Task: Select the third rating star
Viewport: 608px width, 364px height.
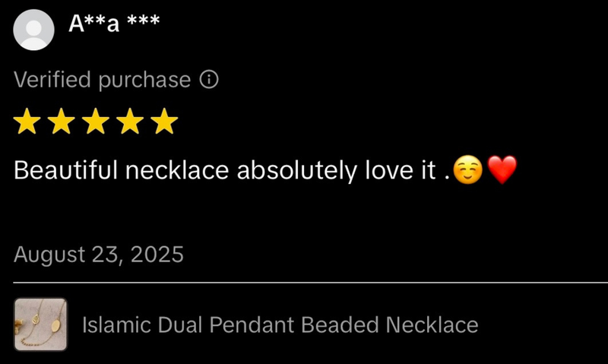Action: (x=96, y=121)
